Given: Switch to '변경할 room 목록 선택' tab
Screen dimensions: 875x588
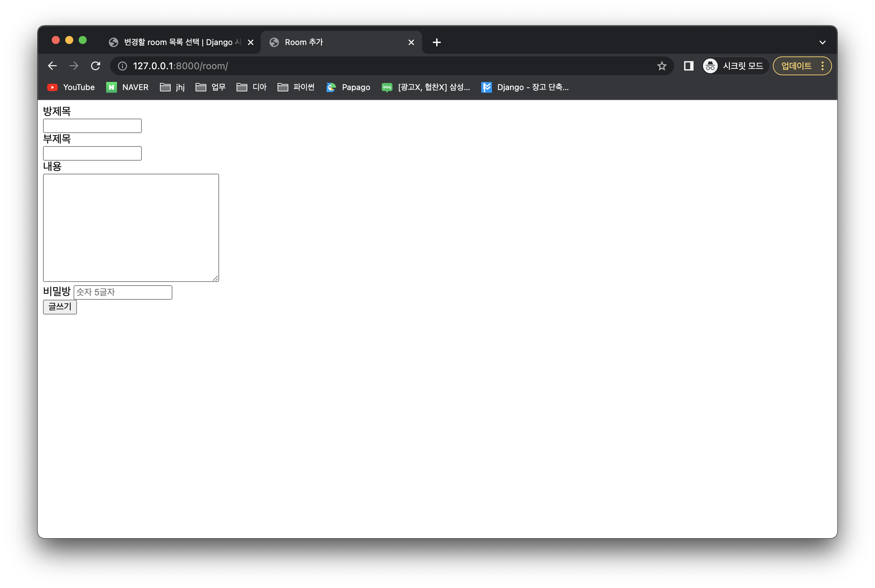Looking at the screenshot, I should (181, 42).
